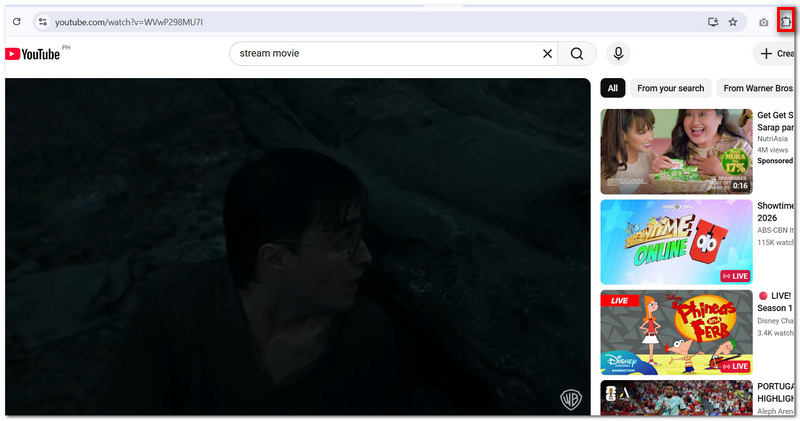The height and width of the screenshot is (421, 800).
Task: Open the NutriAsia sponsored video thumbnail
Action: (676, 152)
